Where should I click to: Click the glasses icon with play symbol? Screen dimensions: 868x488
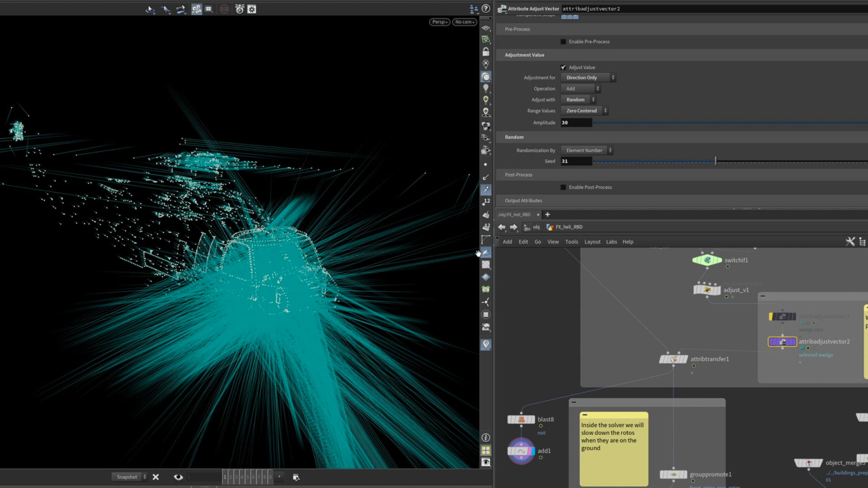[486, 150]
